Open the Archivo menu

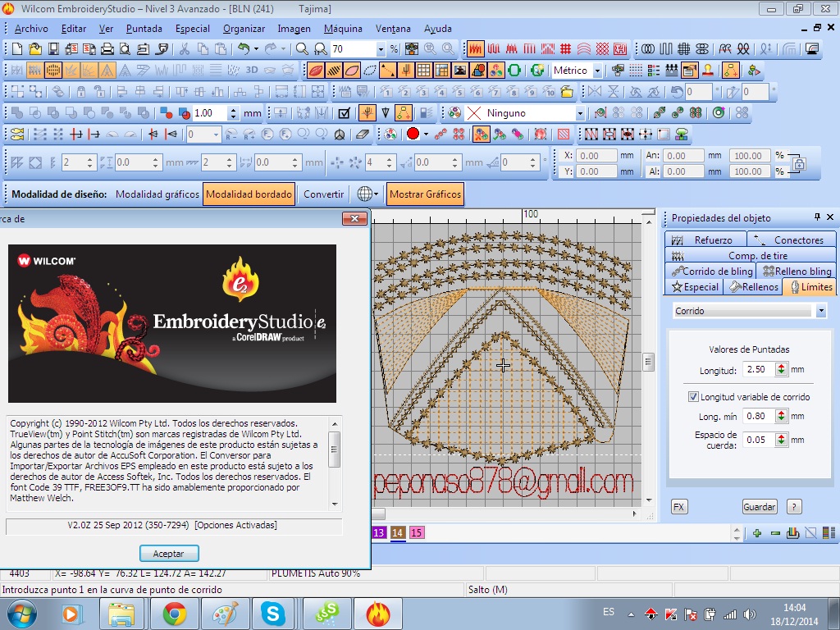(31, 29)
